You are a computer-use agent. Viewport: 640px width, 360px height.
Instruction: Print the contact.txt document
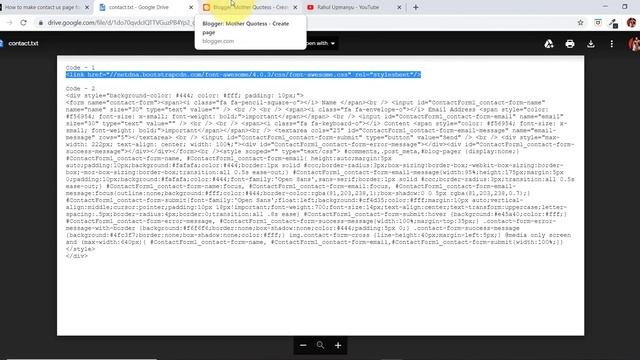click(x=570, y=44)
